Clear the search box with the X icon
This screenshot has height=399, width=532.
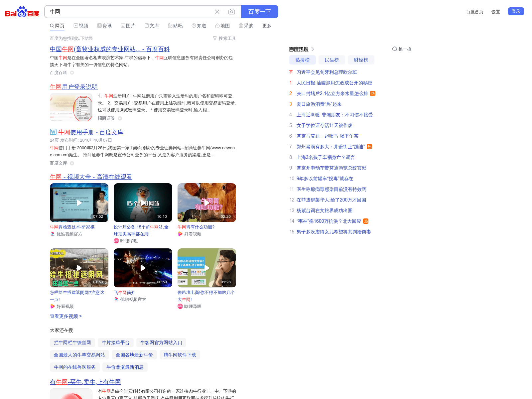[217, 12]
